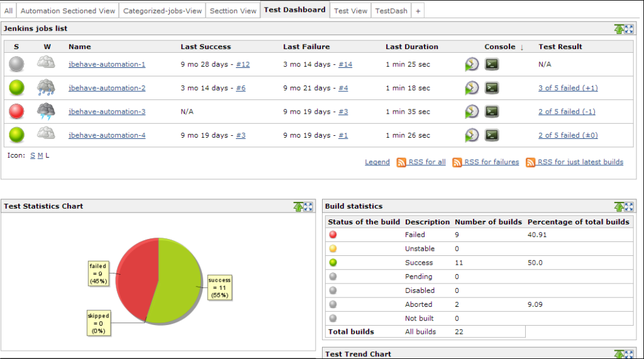
Task: Schedule a build for jbehave-automation-4
Action: tap(472, 135)
